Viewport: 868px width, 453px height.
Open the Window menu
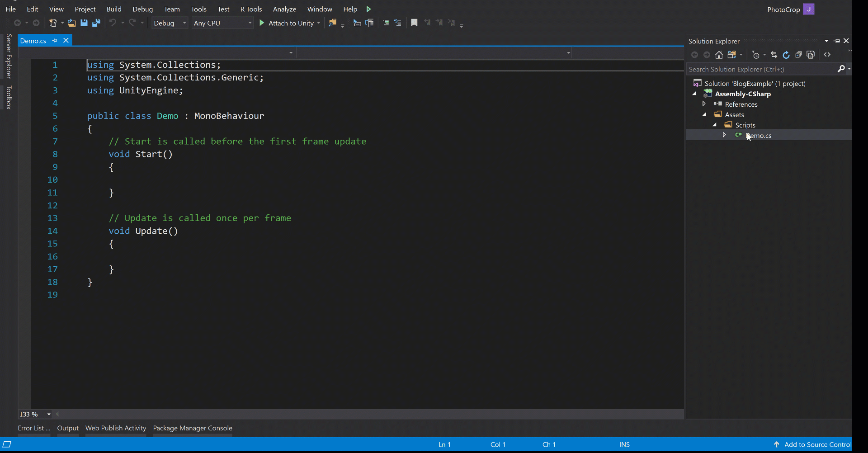pos(320,9)
